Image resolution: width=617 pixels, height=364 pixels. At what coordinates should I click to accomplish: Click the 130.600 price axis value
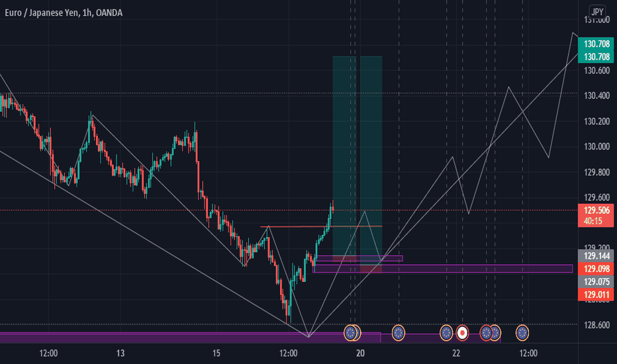(x=596, y=71)
